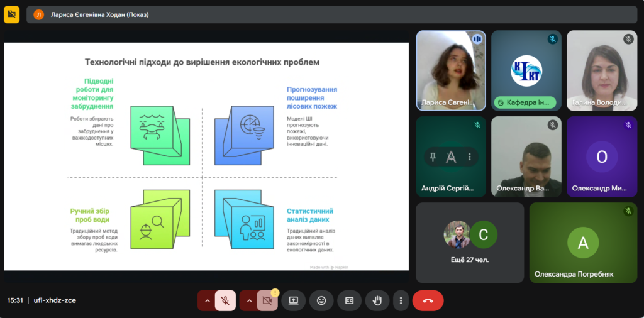This screenshot has width=644, height=318.
Task: Expand video settings arrow beside the camera
Action: [249, 300]
